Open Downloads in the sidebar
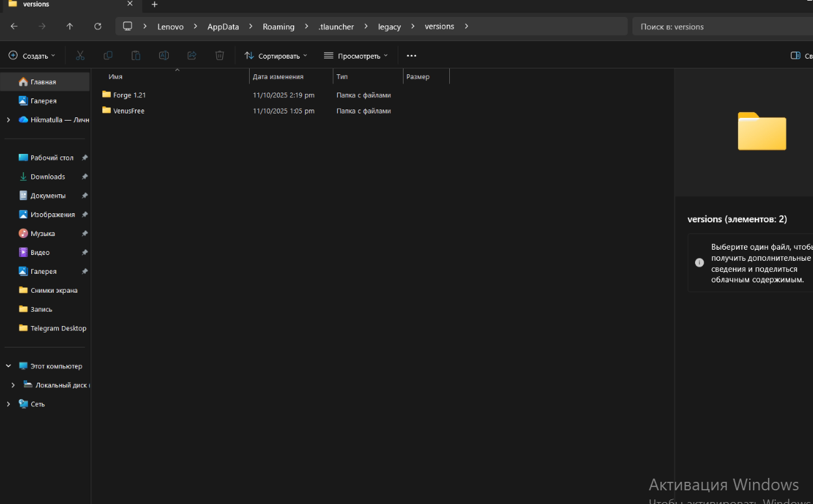Viewport: 813px width, 504px height. [48, 177]
